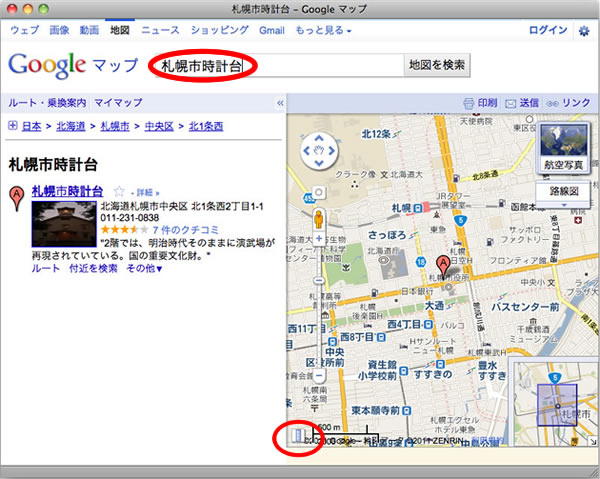Focus the map search input field
600x479 pixels.
tap(279, 66)
